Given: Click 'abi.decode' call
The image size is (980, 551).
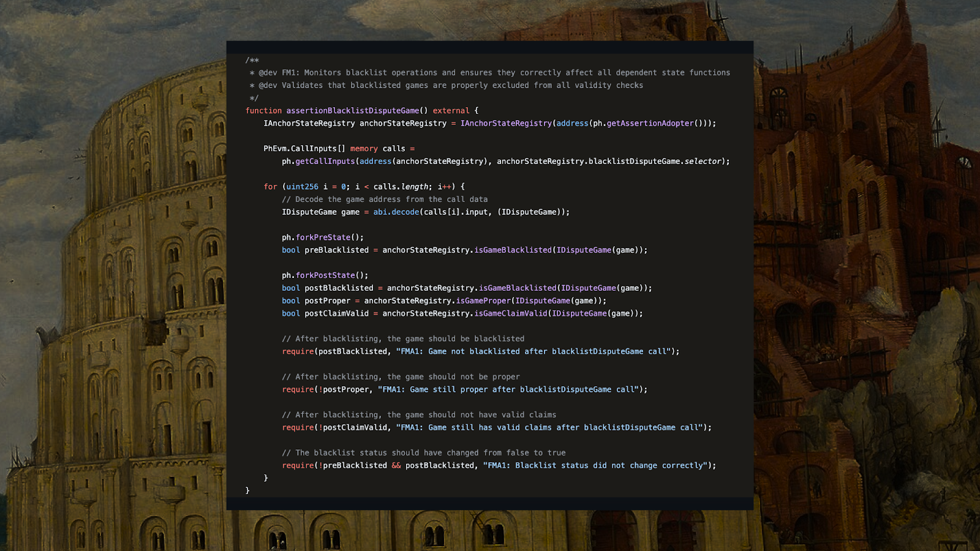Looking at the screenshot, I should coord(396,212).
